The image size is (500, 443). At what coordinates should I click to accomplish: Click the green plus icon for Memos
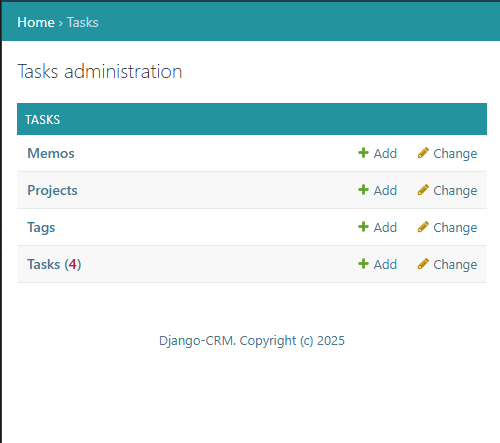pyautogui.click(x=363, y=153)
